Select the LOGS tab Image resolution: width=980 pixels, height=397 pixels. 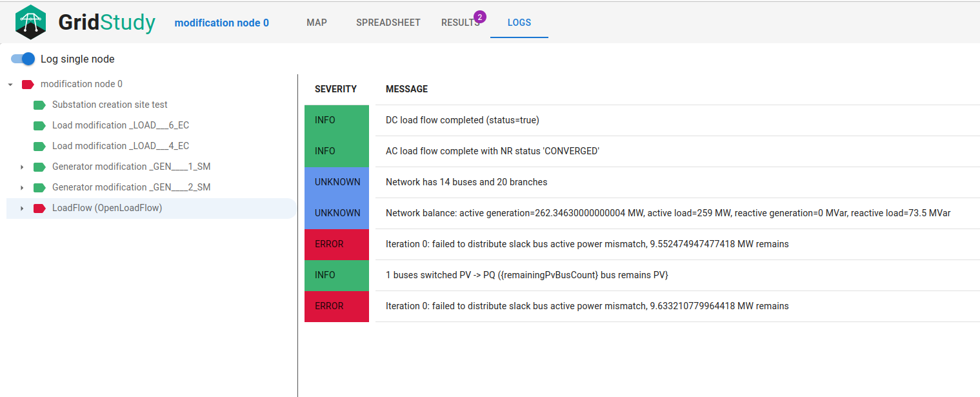tap(519, 23)
